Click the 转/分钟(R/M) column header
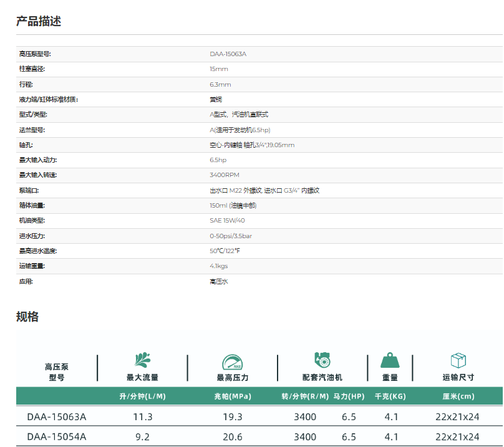The width and height of the screenshot is (504, 447). 305,397
